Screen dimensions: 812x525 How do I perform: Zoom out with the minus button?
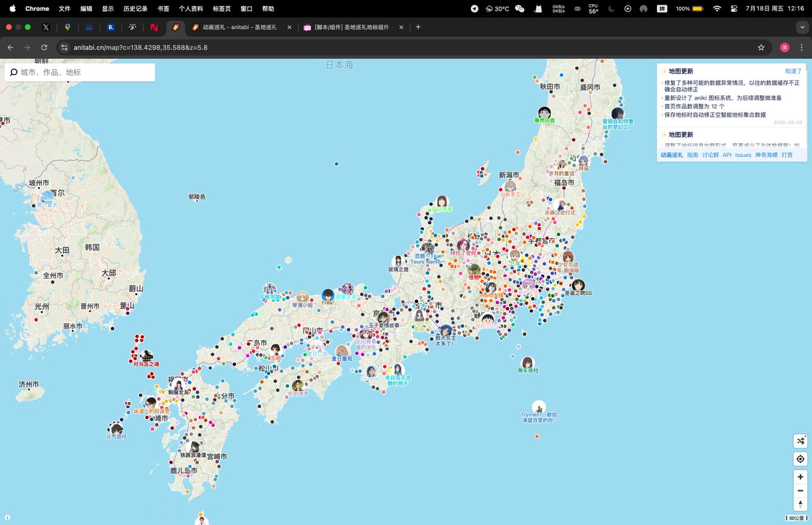(800, 490)
